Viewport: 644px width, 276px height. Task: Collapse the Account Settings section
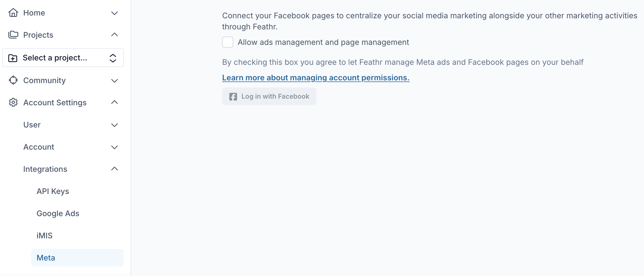[115, 102]
